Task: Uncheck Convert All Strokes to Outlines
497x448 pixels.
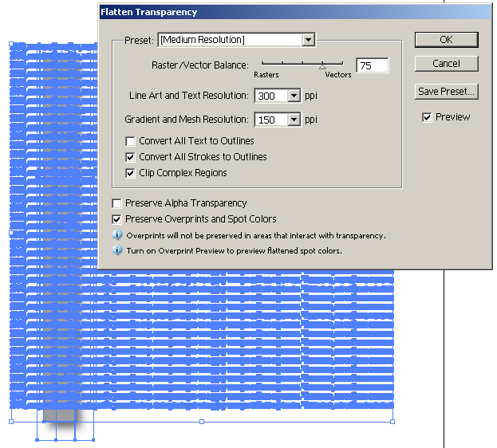Action: (130, 157)
